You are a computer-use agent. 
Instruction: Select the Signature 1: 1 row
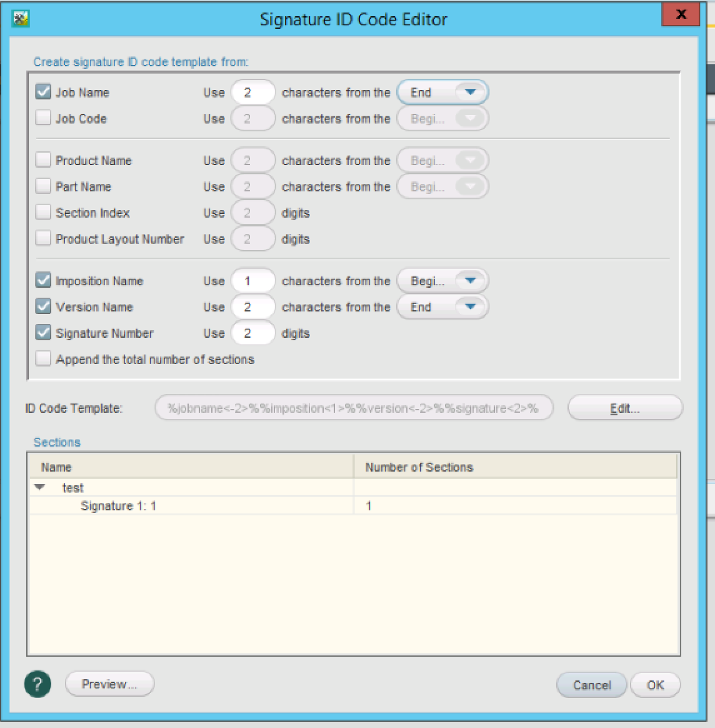119,506
